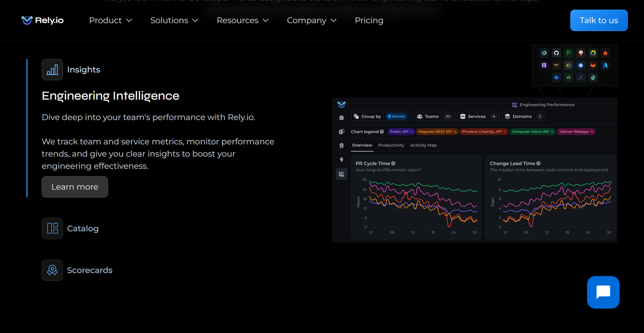Click the orange flame integration icon

pos(605,53)
